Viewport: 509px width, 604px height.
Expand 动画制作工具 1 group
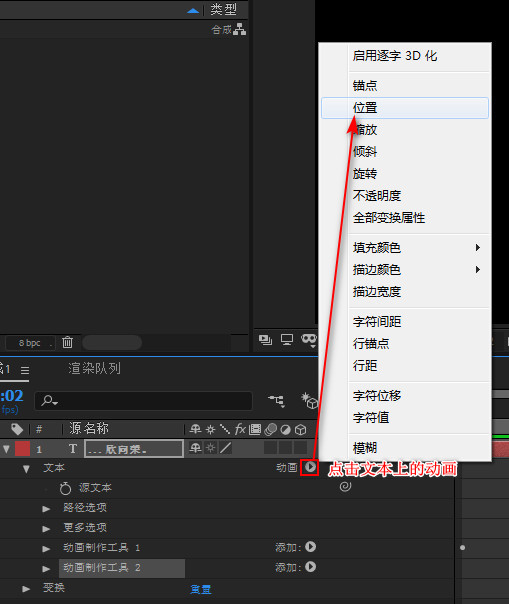(46, 549)
